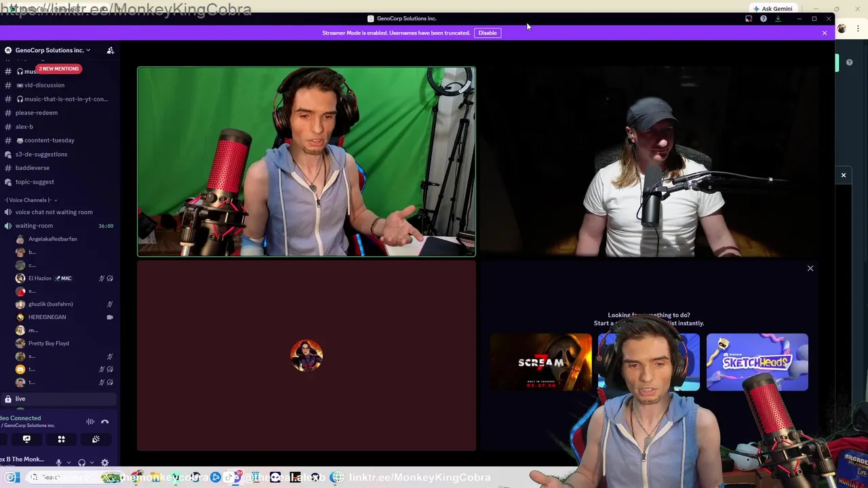868x488 pixels.
Task: Open the baddieverse channel
Action: (x=59, y=168)
